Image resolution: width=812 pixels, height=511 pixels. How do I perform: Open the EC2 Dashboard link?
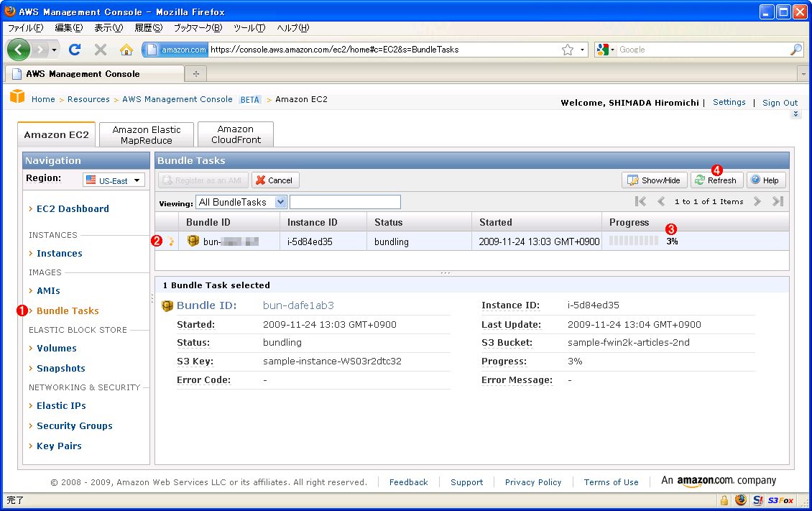(x=73, y=208)
